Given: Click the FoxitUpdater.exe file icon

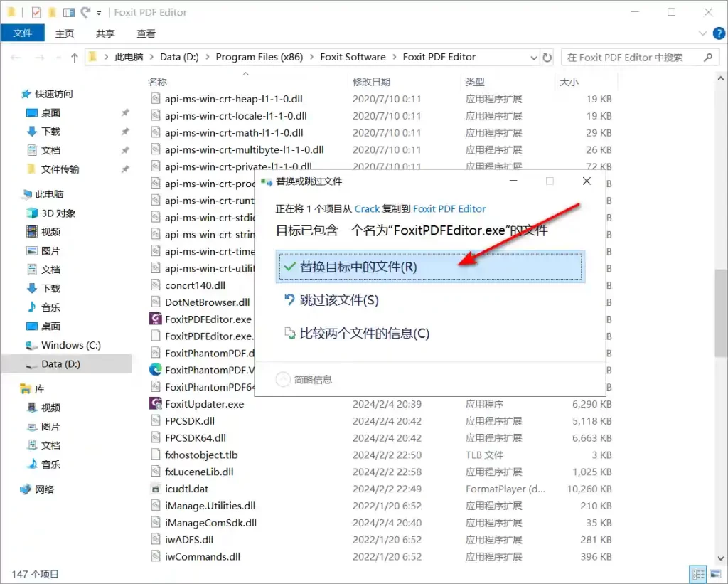Looking at the screenshot, I should click(156, 403).
